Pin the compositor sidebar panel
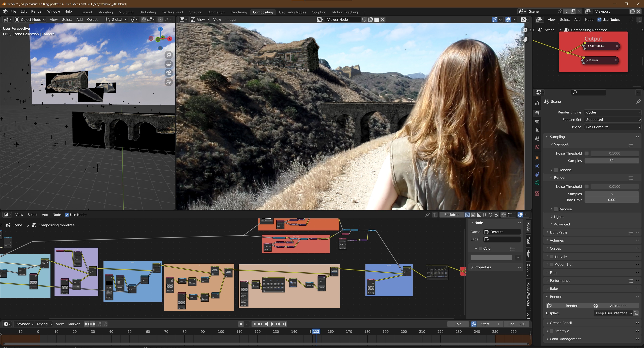This screenshot has width=644, height=348. click(427, 215)
